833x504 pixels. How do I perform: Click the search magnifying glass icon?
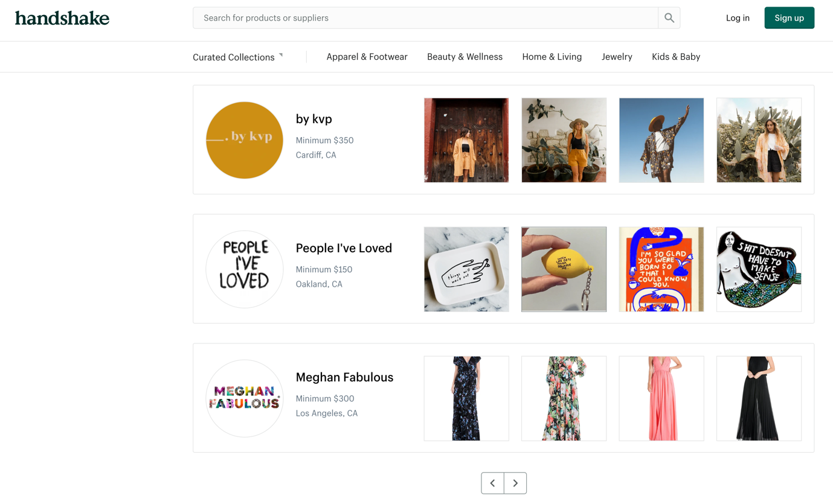coord(669,18)
